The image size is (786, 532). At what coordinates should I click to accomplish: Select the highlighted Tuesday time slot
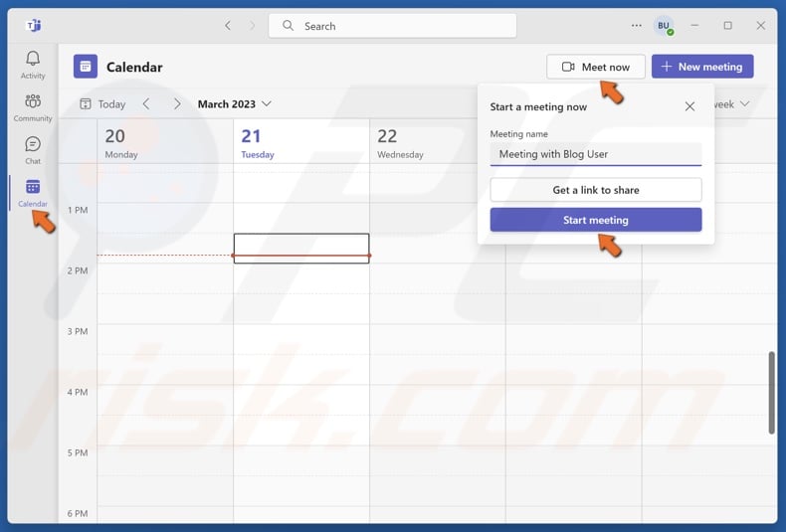coord(301,249)
